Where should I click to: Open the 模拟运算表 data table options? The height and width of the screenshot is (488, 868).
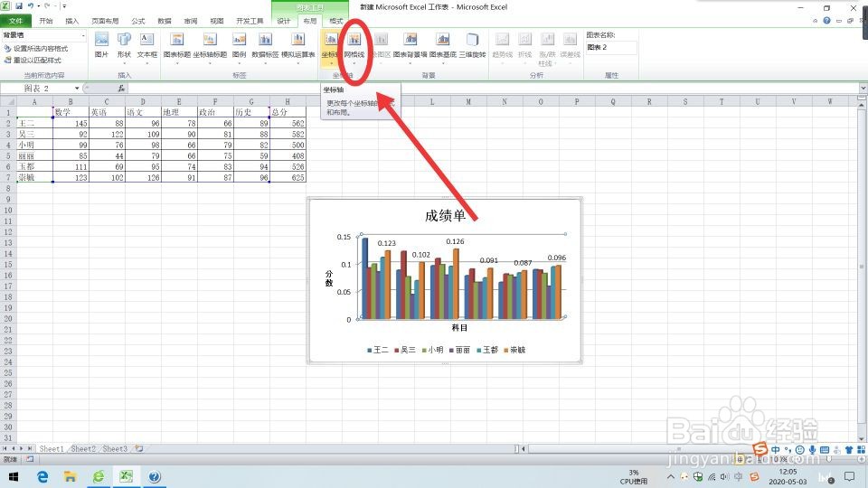pos(297,47)
